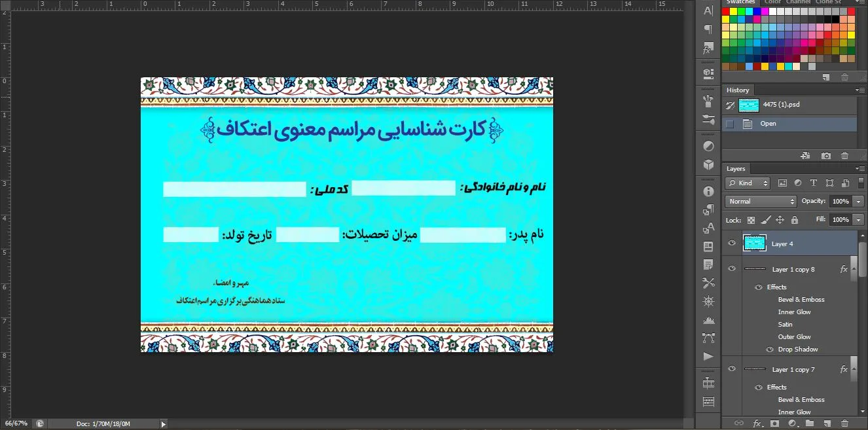The image size is (868, 430).
Task: Switch to the Channels tab
Action: click(x=799, y=2)
